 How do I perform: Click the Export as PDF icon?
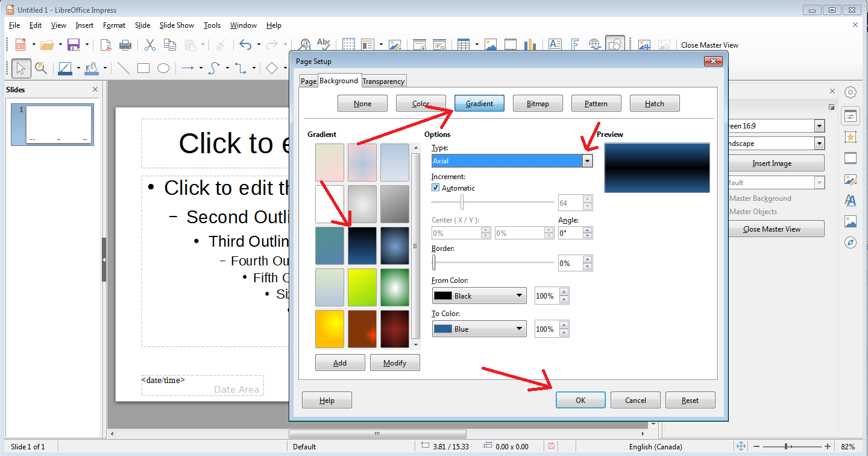tap(105, 45)
